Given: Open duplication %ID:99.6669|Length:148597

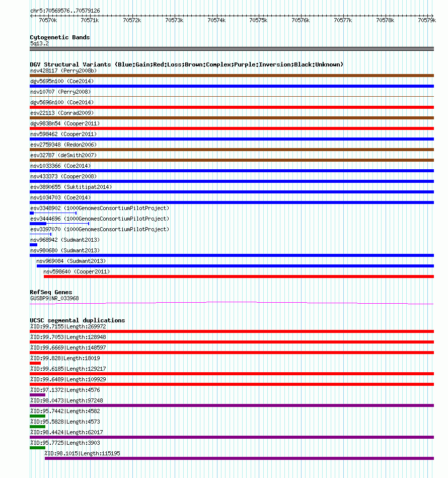Looking at the screenshot, I should point(68,348).
